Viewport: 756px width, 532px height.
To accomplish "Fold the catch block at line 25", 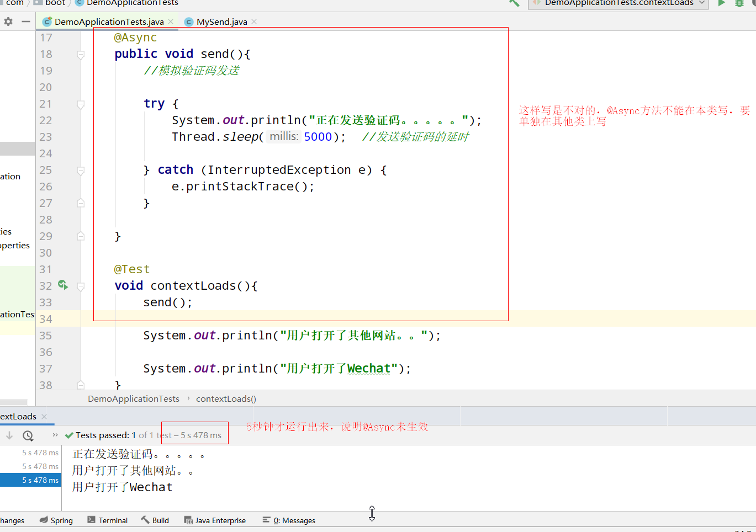I will (x=81, y=171).
